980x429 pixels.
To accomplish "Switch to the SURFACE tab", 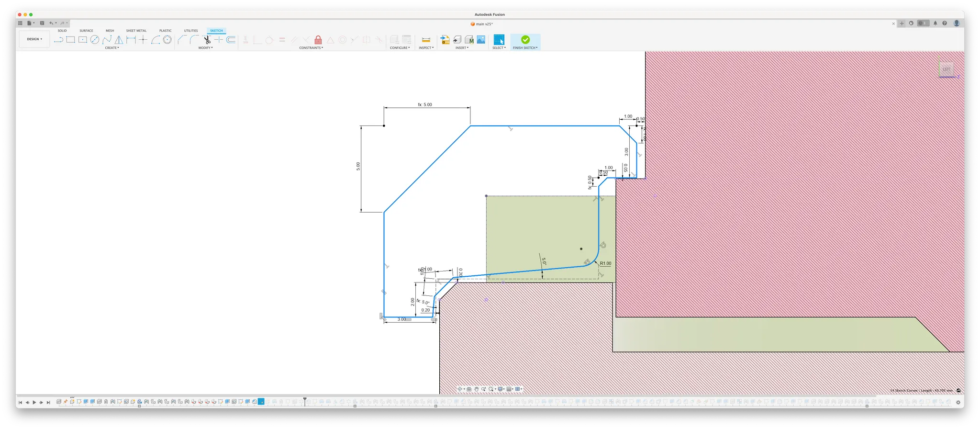I will [x=86, y=31].
